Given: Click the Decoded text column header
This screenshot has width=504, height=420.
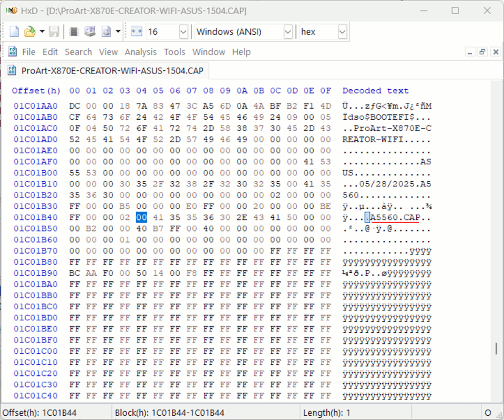Looking at the screenshot, I should [x=375, y=90].
